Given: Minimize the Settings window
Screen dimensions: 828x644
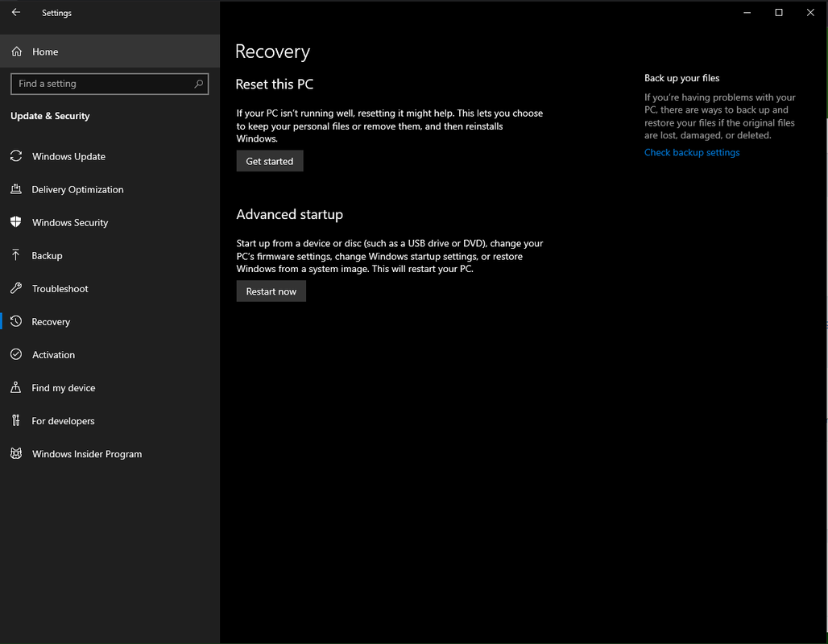Looking at the screenshot, I should pyautogui.click(x=747, y=13).
